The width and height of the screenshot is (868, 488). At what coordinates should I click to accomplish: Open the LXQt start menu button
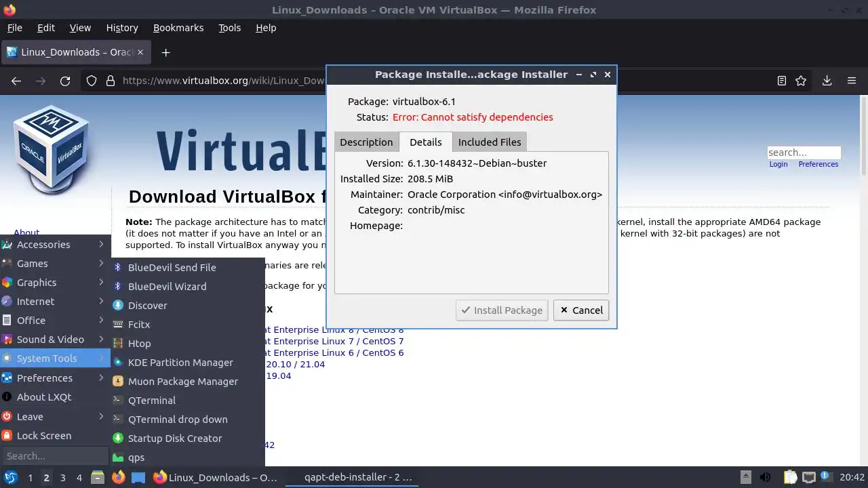[x=10, y=477]
